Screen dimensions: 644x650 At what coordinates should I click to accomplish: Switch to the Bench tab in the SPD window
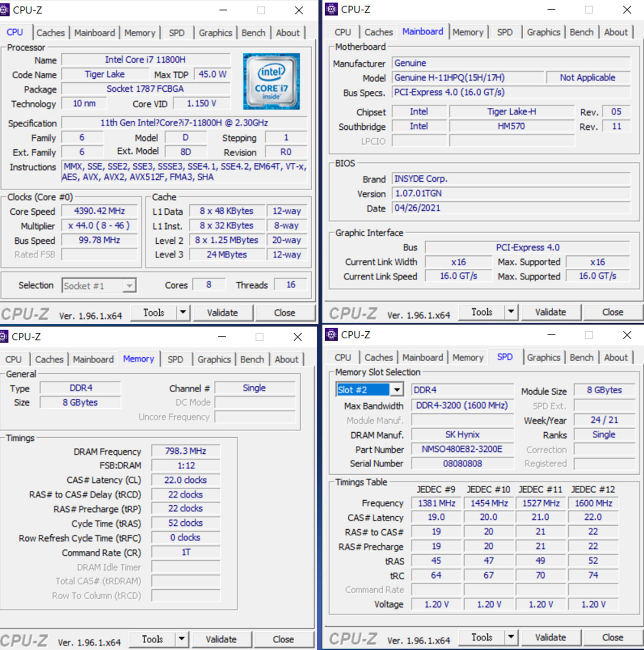coord(582,357)
